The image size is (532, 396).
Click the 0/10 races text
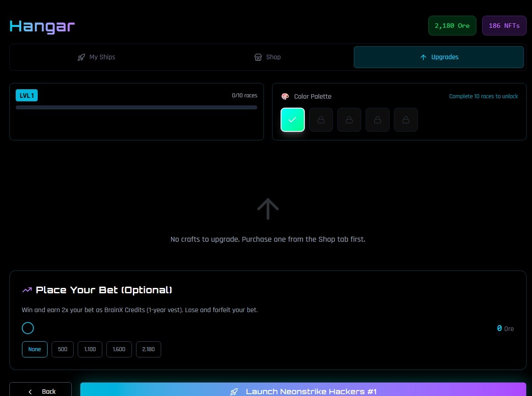pos(244,96)
